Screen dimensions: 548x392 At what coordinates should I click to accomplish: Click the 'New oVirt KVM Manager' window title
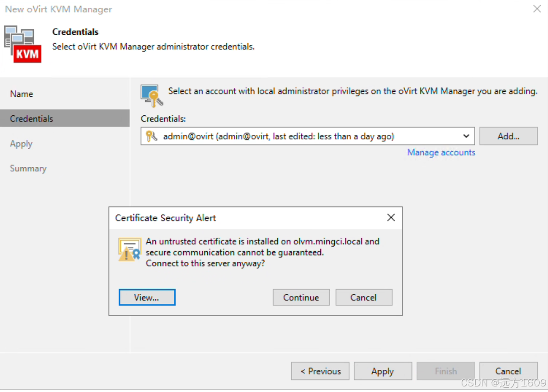[58, 9]
